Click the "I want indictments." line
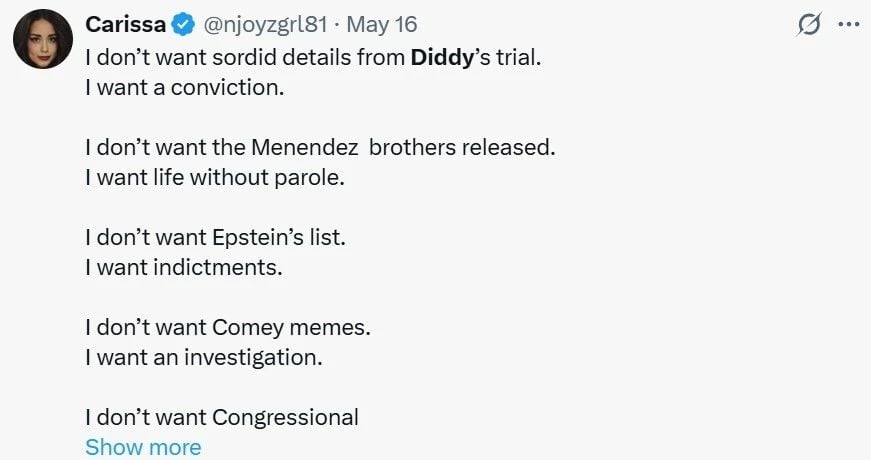The width and height of the screenshot is (871, 460). 184,267
